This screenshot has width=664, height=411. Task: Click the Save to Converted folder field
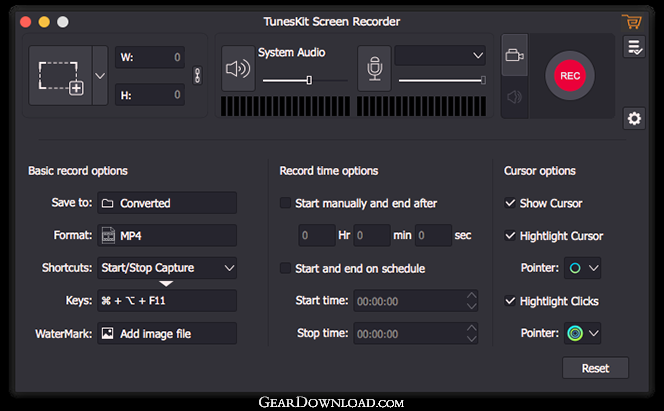click(167, 203)
